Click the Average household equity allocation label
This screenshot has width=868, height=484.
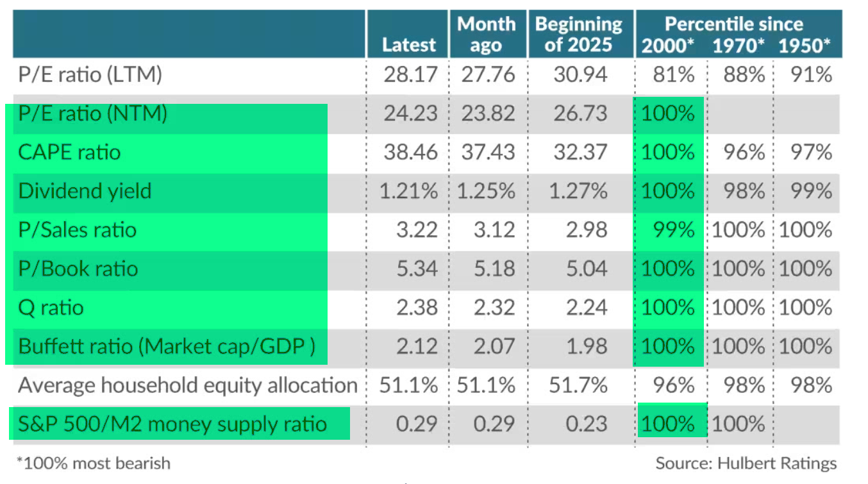pyautogui.click(x=188, y=385)
